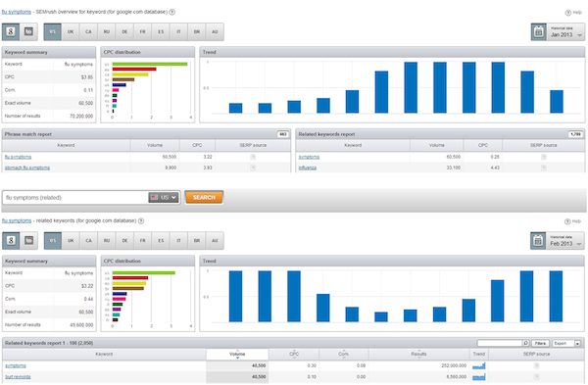Switch to UK database tab in Feb 2013 panel

point(71,241)
